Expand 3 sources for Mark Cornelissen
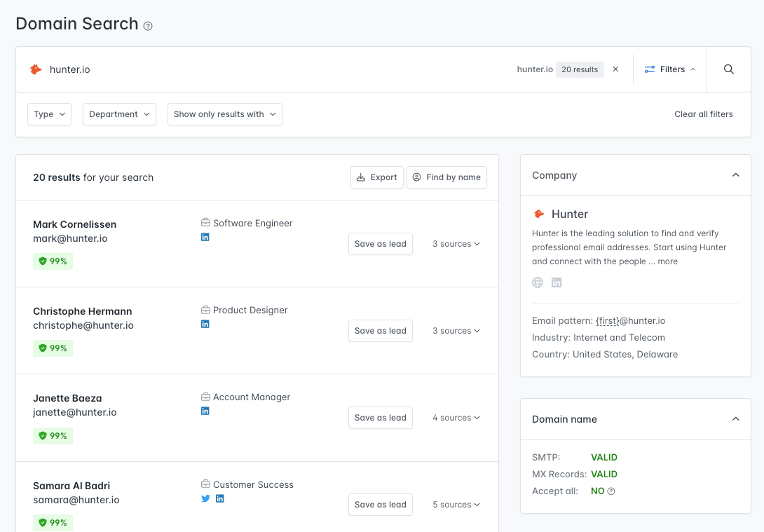The image size is (764, 532). tap(456, 243)
